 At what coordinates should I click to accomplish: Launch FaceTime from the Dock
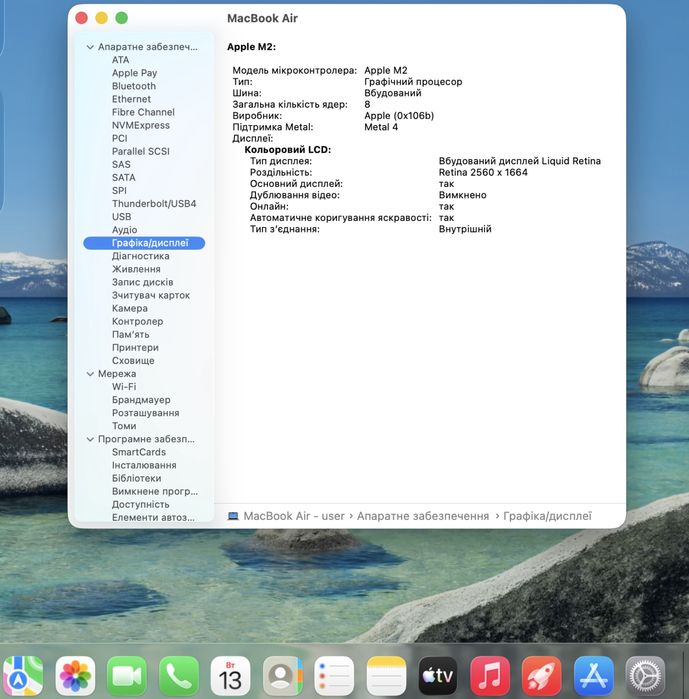pyautogui.click(x=127, y=676)
